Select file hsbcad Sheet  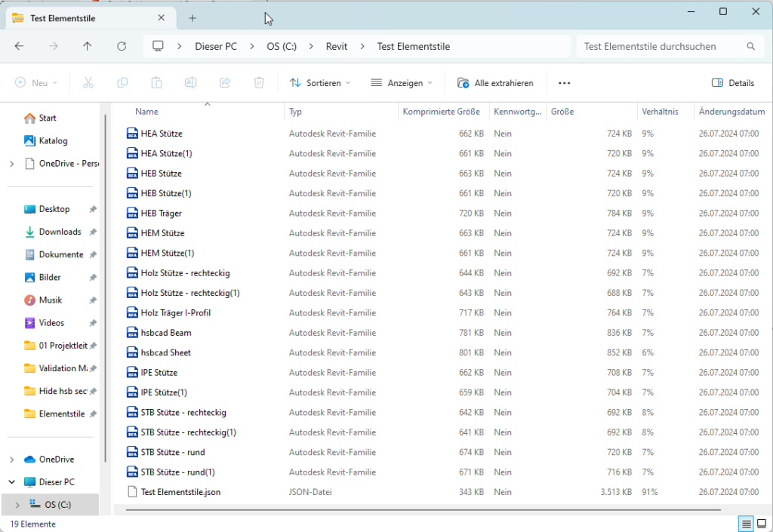click(x=165, y=352)
